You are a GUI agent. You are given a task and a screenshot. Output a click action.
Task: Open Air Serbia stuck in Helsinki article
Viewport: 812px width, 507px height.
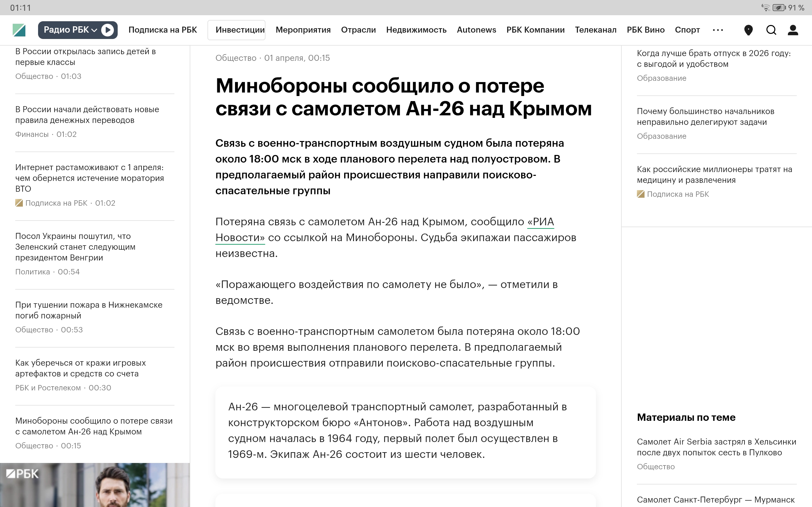coord(717,447)
